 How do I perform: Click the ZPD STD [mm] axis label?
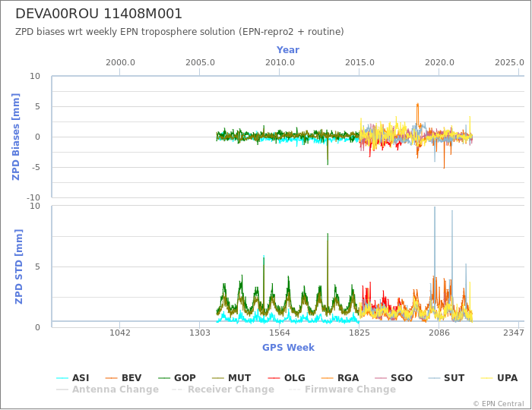point(19,266)
